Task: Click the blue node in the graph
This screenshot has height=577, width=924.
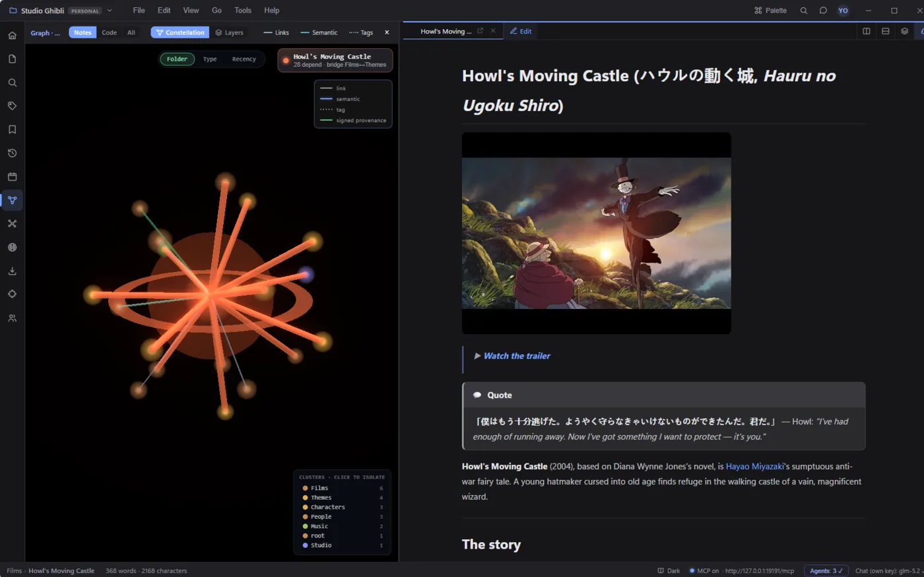Action: click(x=305, y=275)
